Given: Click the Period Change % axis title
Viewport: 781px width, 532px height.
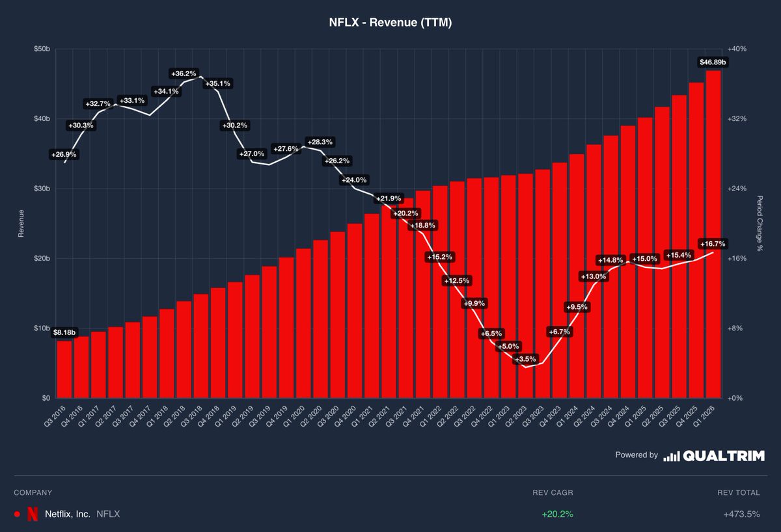Looking at the screenshot, I should [x=760, y=224].
